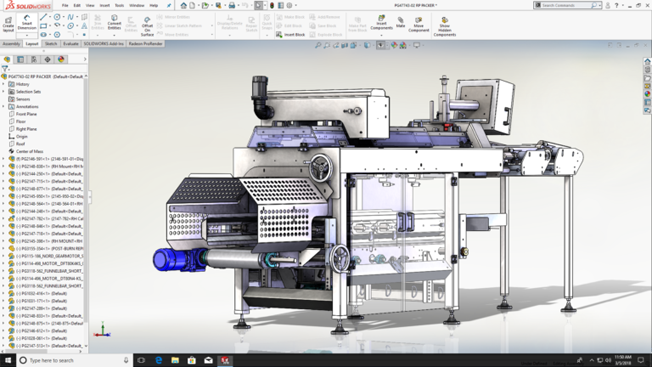The image size is (652, 367).
Task: Open the Tools menu
Action: pos(119,5)
